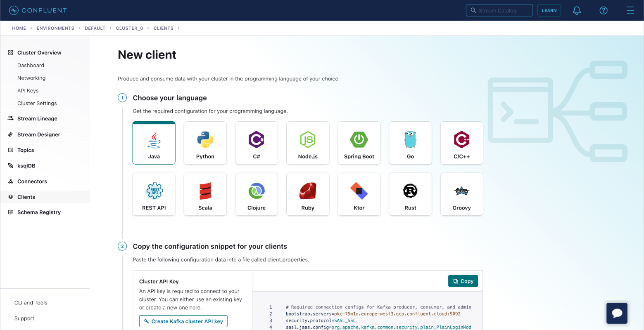Pick the Go language tile
Image resolution: width=644 pixels, height=330 pixels.
click(x=410, y=143)
